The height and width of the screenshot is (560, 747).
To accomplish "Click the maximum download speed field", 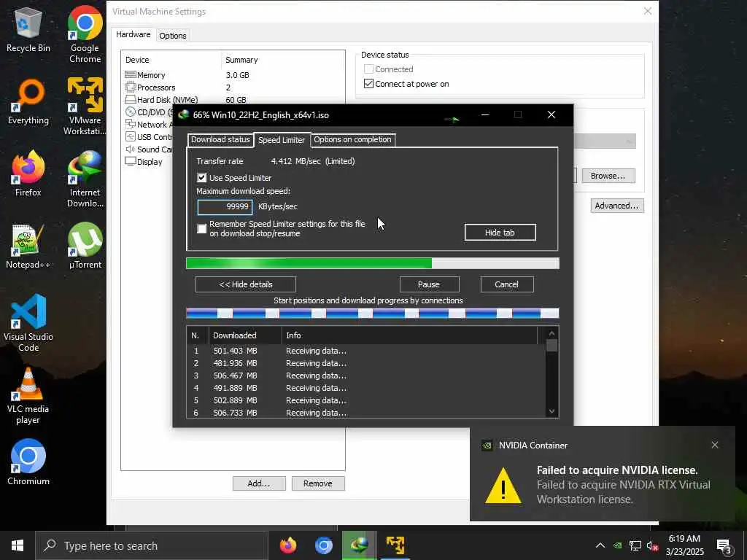I will (225, 206).
